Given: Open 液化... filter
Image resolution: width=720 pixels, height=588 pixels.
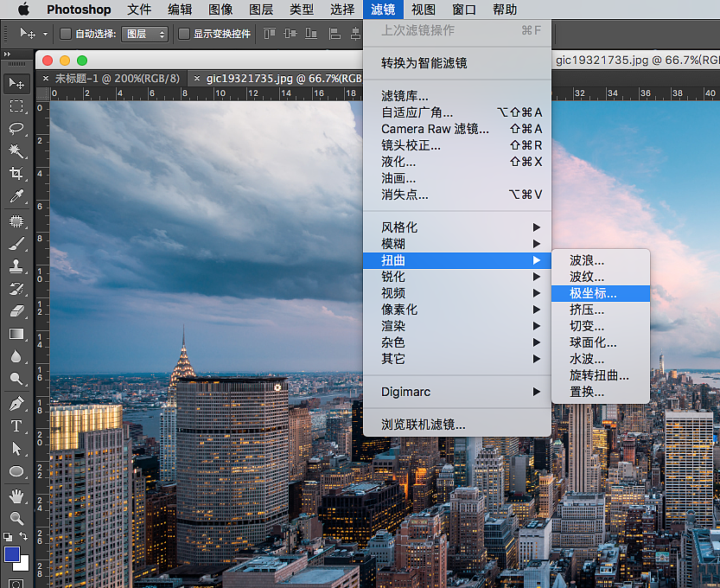Looking at the screenshot, I should click(457, 162).
